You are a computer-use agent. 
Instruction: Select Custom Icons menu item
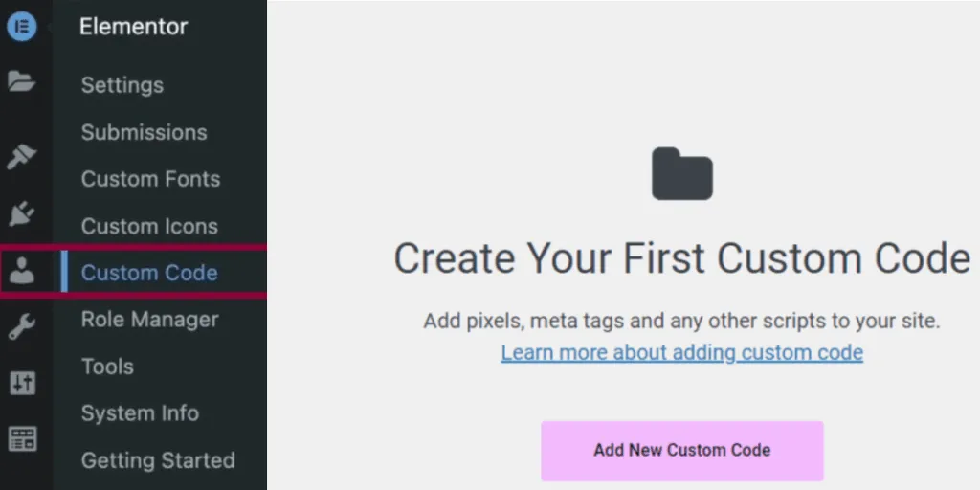pos(149,226)
